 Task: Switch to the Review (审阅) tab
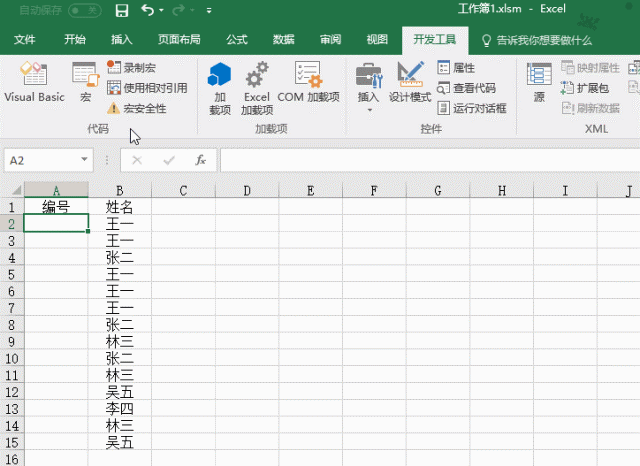click(x=330, y=40)
